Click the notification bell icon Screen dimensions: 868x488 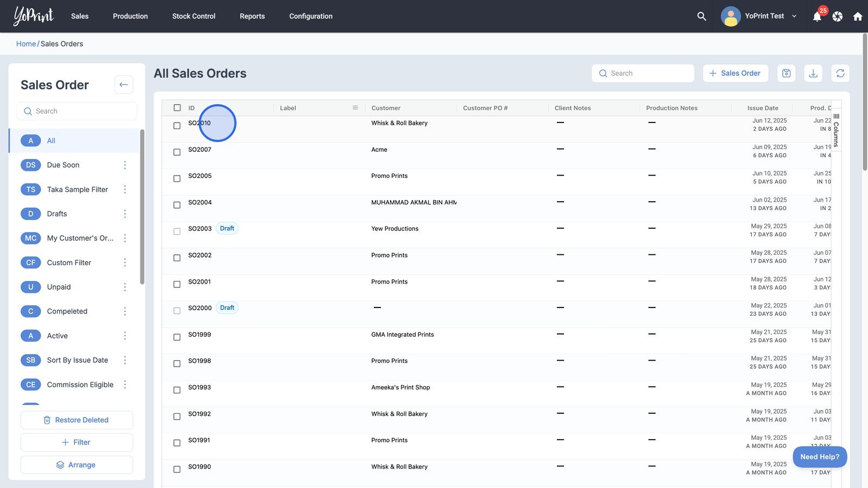(817, 17)
